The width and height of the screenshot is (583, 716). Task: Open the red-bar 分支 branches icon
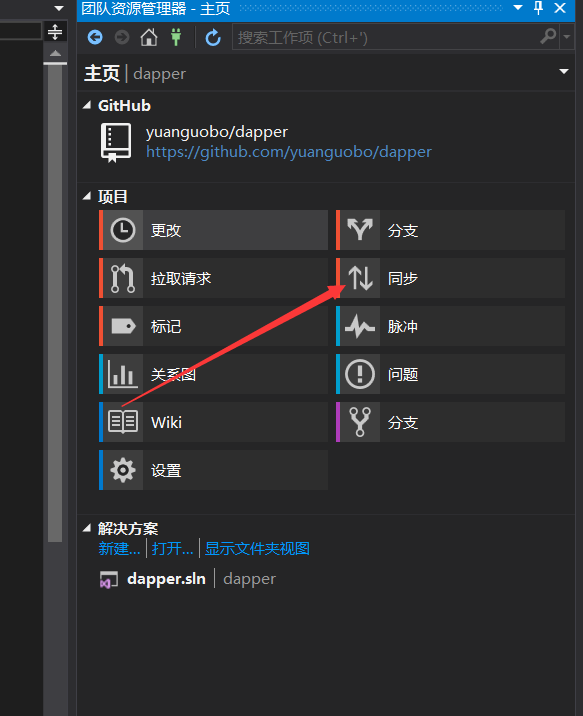(360, 230)
